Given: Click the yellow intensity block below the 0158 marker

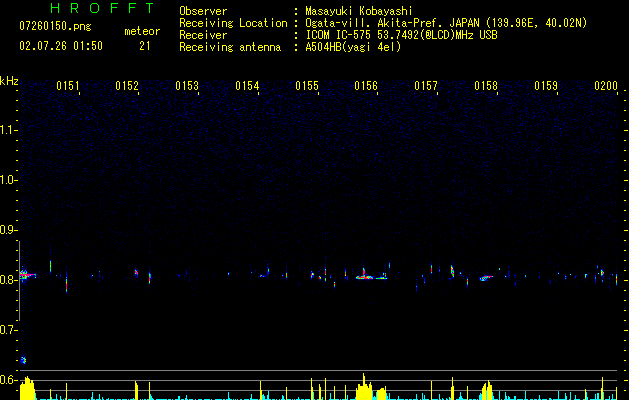Looking at the screenshot, I should 487,390.
